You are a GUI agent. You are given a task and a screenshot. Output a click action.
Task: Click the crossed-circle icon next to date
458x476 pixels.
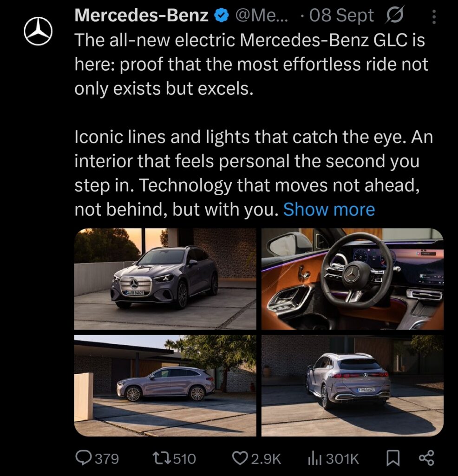(x=394, y=15)
